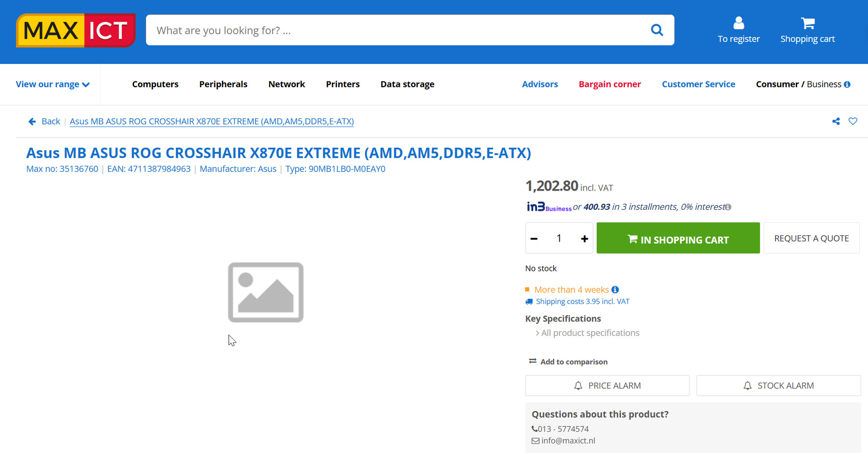Click the in3 Business logo

tap(549, 207)
